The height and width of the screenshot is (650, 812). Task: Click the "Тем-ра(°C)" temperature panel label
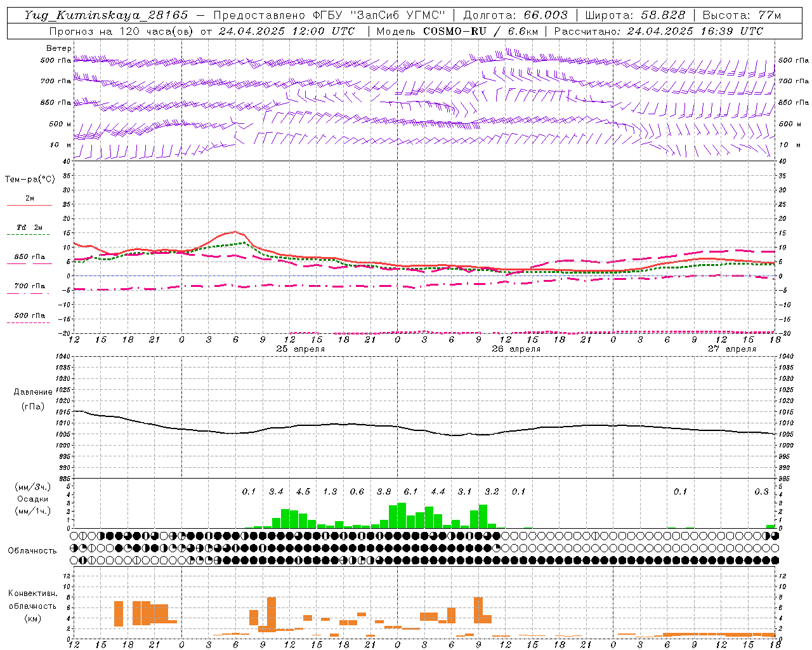30,180
